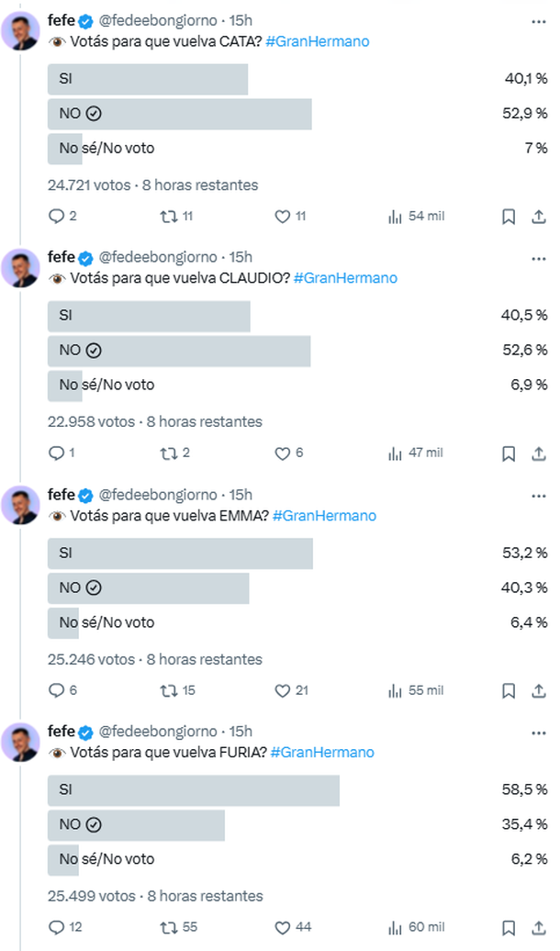The height and width of the screenshot is (951, 560).
Task: Like the FURIA poll tweet
Action: pos(283,927)
